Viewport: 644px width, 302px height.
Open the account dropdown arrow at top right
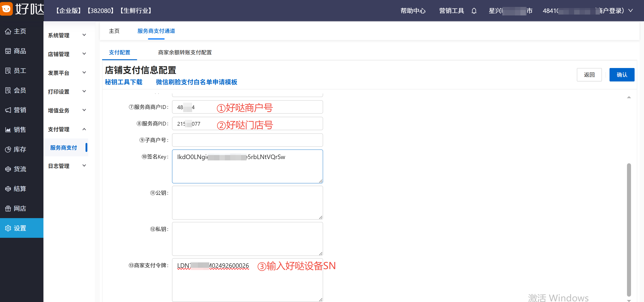[631, 11]
